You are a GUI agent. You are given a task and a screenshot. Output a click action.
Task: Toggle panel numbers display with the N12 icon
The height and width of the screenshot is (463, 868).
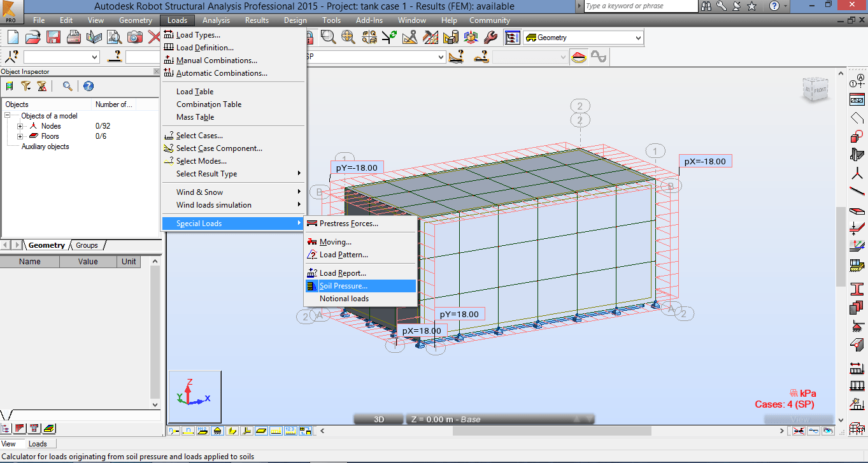202,431
